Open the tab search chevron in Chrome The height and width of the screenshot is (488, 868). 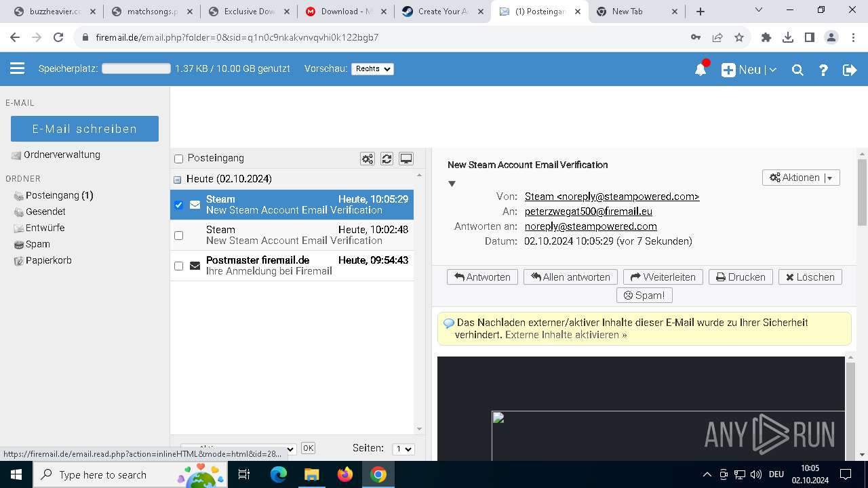tap(759, 10)
